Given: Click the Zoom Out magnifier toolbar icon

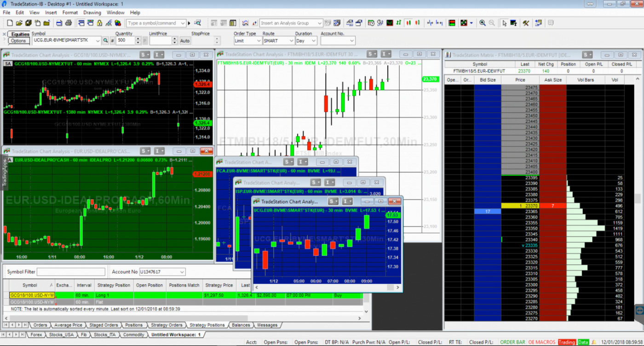Looking at the screenshot, I should tap(492, 23).
